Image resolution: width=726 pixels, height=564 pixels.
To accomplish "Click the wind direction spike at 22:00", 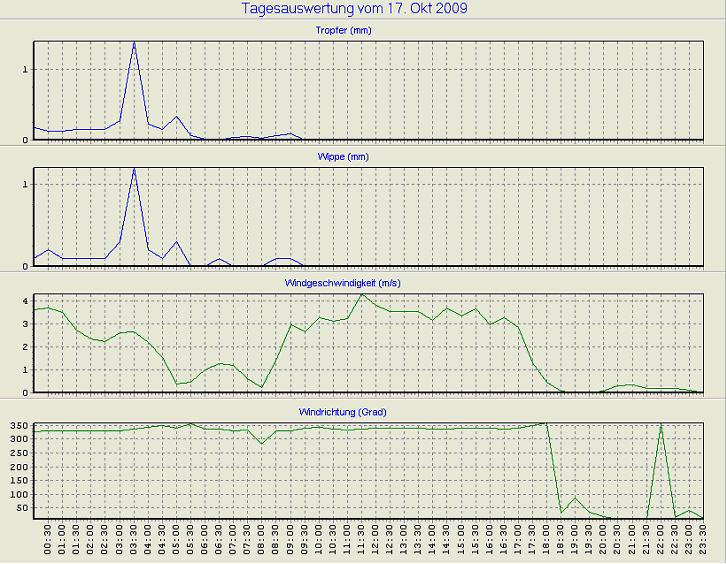I will (660, 425).
